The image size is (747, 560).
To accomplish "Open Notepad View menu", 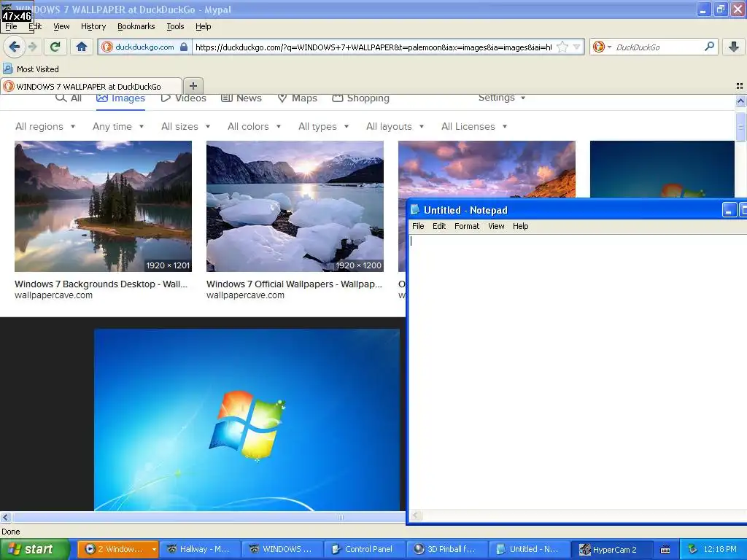I will [496, 226].
